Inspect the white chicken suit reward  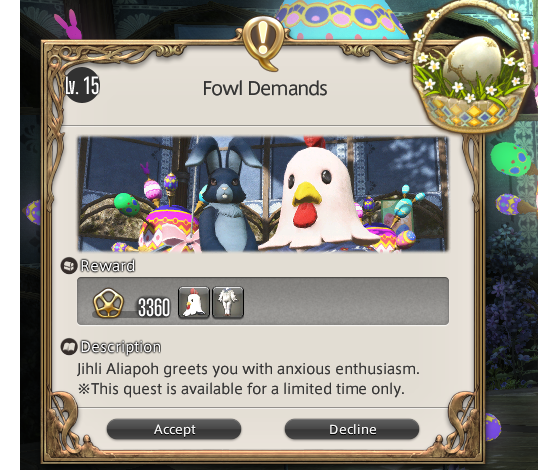coord(228,302)
